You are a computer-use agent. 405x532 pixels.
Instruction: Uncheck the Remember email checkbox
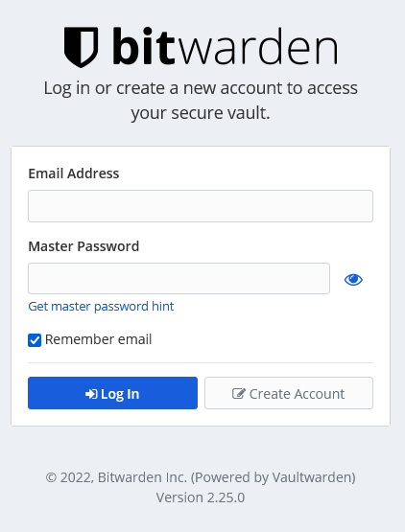click(x=35, y=340)
